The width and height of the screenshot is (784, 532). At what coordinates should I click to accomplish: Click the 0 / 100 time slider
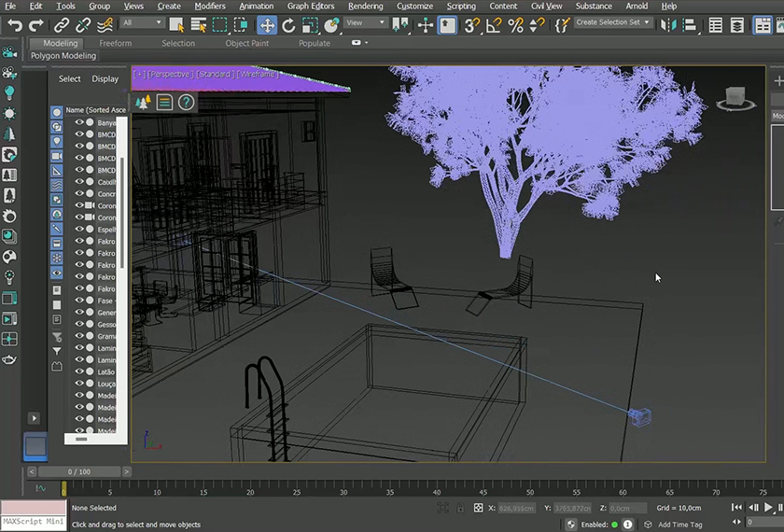[80, 472]
